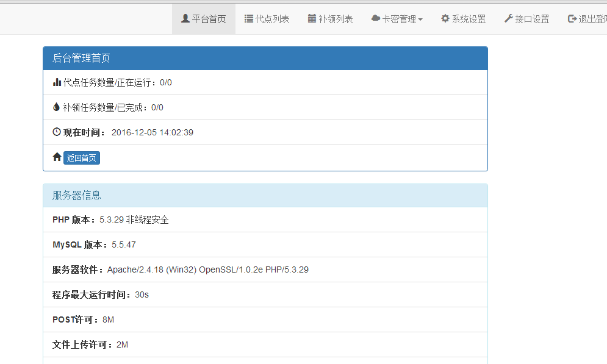Click the caret arrow after 卡密管理
Screen dimensions: 607x364
[420, 20]
